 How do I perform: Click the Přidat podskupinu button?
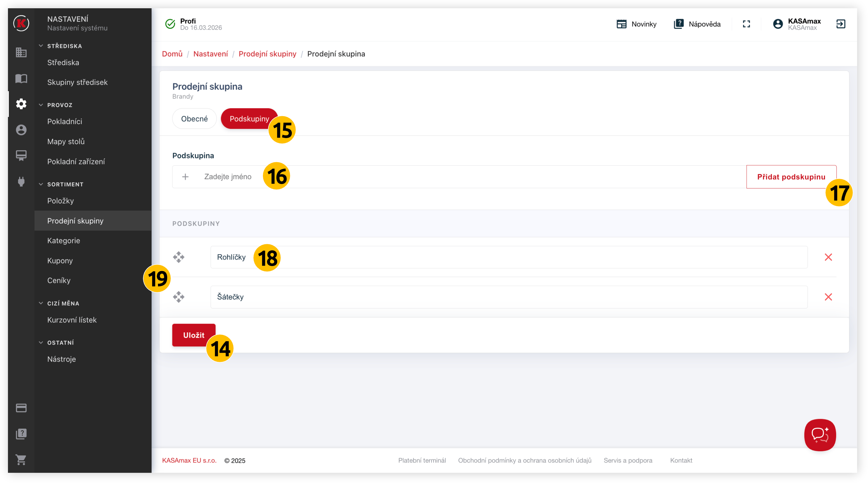(x=791, y=177)
